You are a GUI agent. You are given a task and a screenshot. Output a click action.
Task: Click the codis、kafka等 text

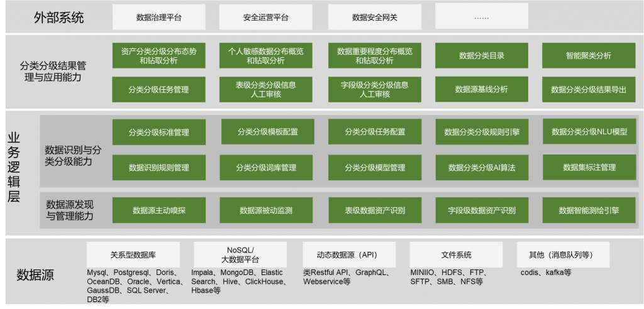[x=546, y=273]
